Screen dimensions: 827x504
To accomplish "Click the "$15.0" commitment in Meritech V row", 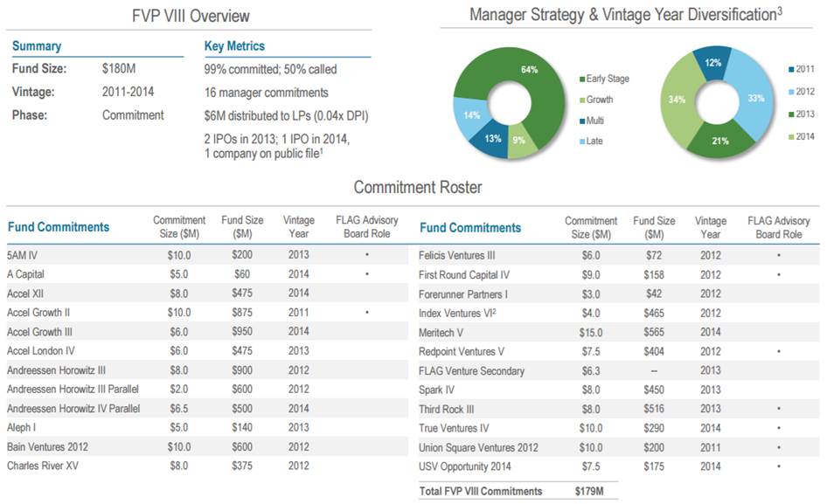I will [591, 333].
